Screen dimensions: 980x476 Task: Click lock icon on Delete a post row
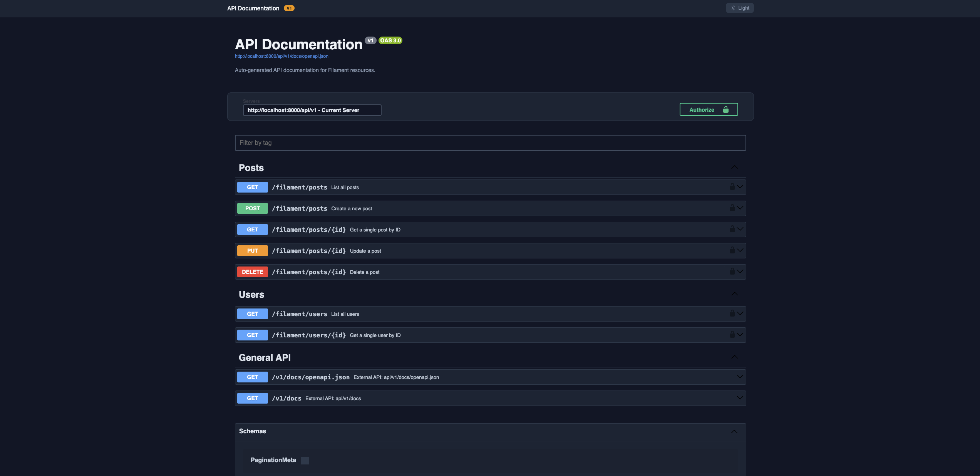(732, 272)
